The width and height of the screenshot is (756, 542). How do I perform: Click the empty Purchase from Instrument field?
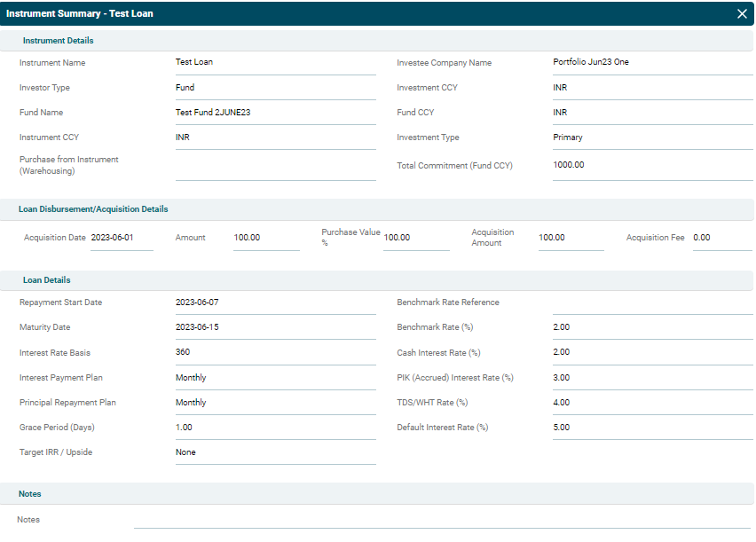[275, 169]
